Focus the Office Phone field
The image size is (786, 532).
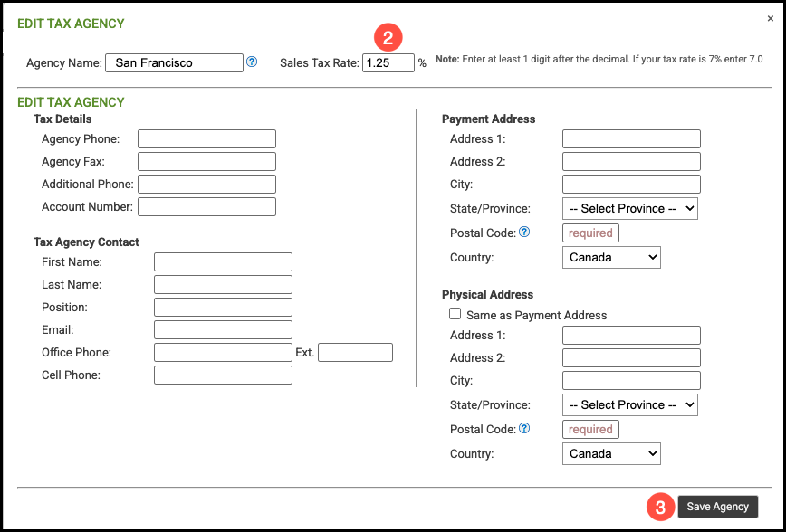tap(223, 352)
